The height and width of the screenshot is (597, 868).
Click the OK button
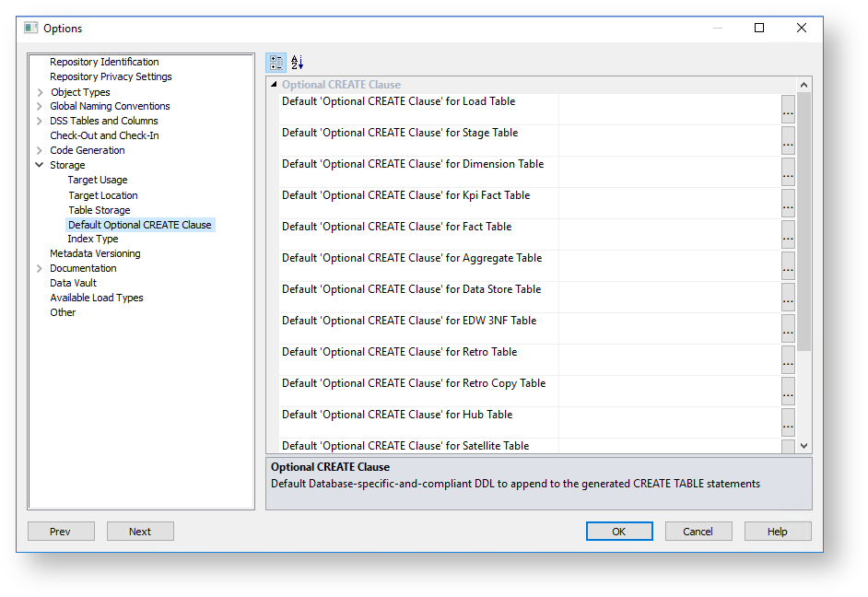coord(619,532)
